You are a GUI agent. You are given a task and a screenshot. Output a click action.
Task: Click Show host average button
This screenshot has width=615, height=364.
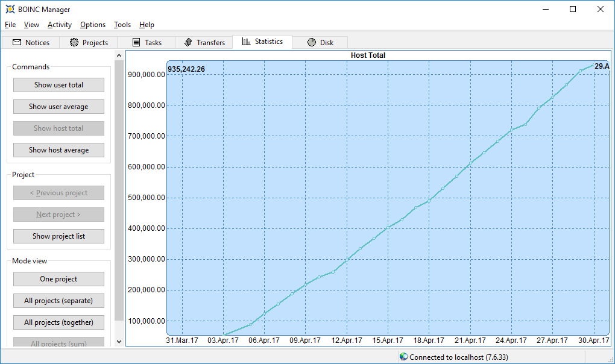59,150
